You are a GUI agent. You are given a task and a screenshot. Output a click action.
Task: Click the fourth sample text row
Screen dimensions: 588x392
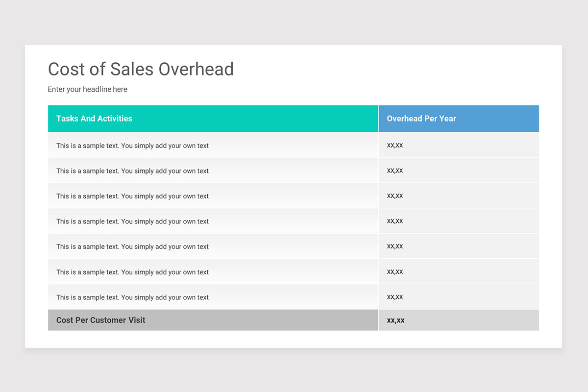132,221
